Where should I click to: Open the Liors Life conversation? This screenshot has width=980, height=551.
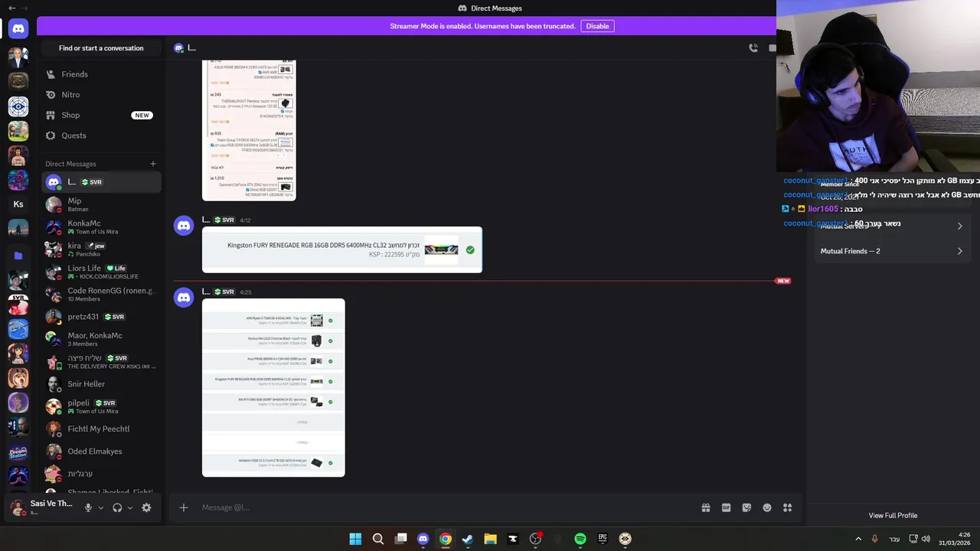tap(101, 272)
